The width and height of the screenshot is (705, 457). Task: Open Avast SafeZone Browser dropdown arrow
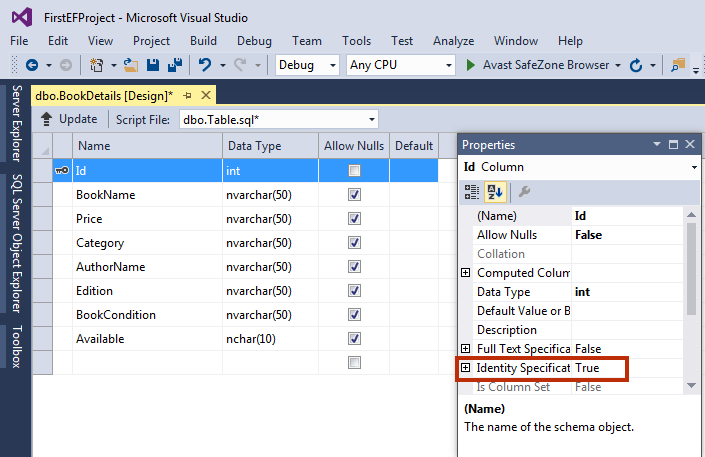(x=618, y=66)
